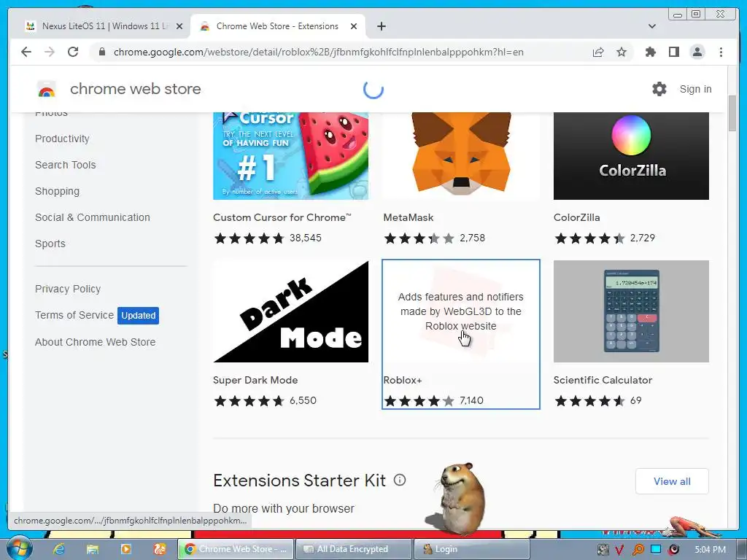Click View all for Extensions Starter Kit

coord(672,481)
